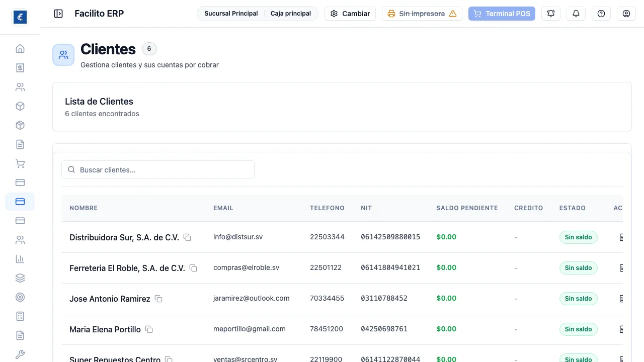644x362 pixels.
Task: Select the email info@distsur.sv
Action: 238,237
